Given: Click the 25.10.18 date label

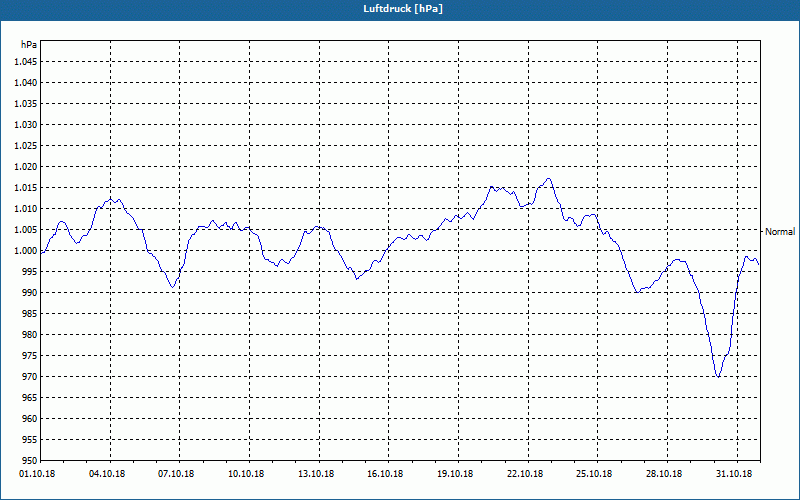Looking at the screenshot, I should [x=595, y=474].
